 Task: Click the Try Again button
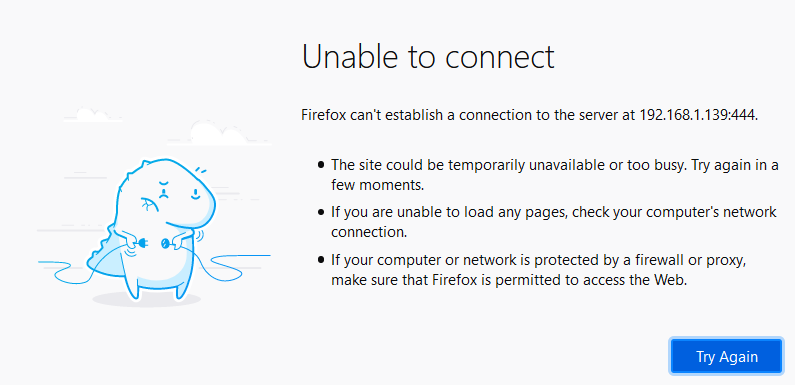click(x=726, y=357)
